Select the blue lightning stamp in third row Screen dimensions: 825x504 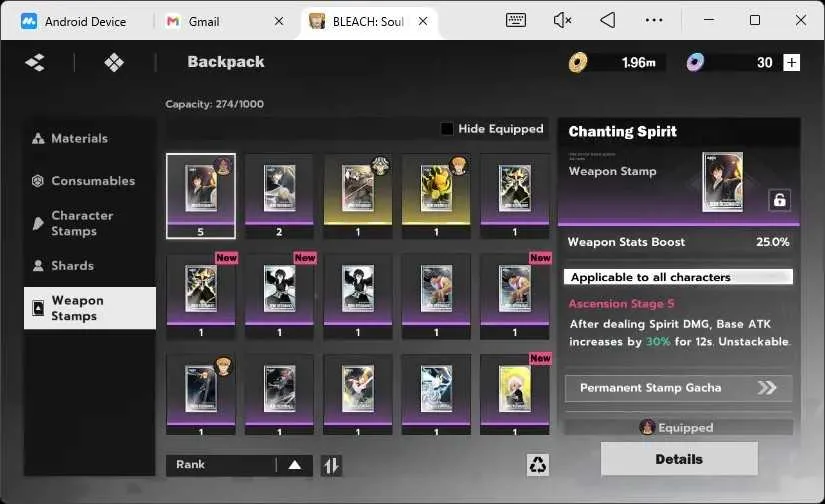click(x=436, y=394)
